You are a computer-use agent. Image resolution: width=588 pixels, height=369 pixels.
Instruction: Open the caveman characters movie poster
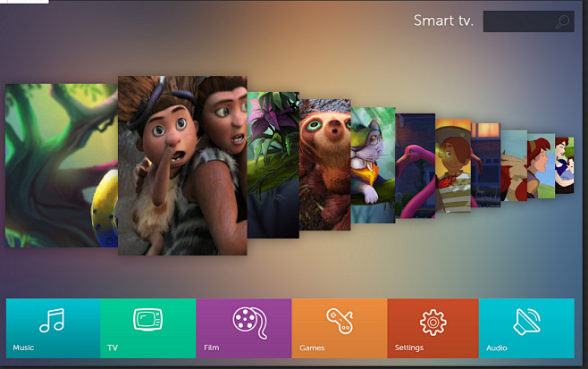pos(182,166)
